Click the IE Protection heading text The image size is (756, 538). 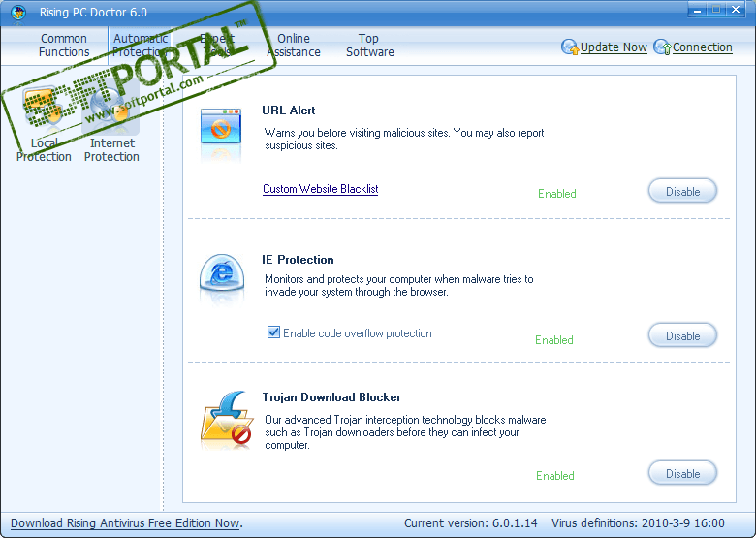click(298, 260)
